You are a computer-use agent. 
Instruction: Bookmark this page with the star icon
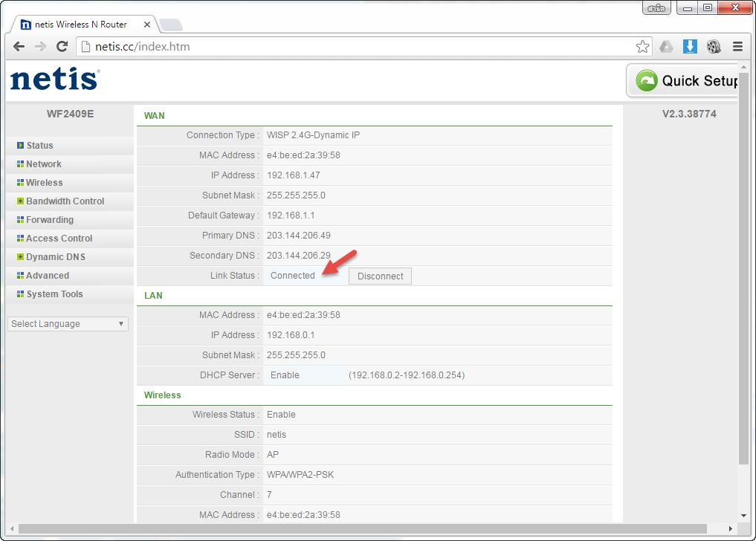pos(642,47)
